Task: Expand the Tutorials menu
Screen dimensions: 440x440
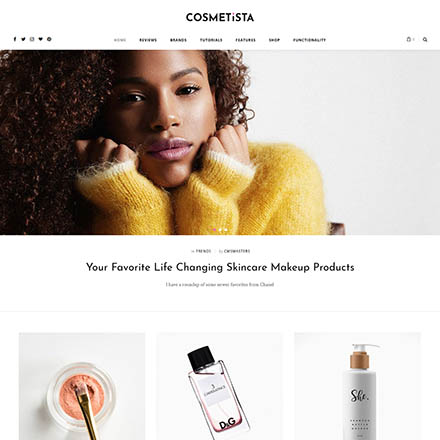Action: (211, 40)
